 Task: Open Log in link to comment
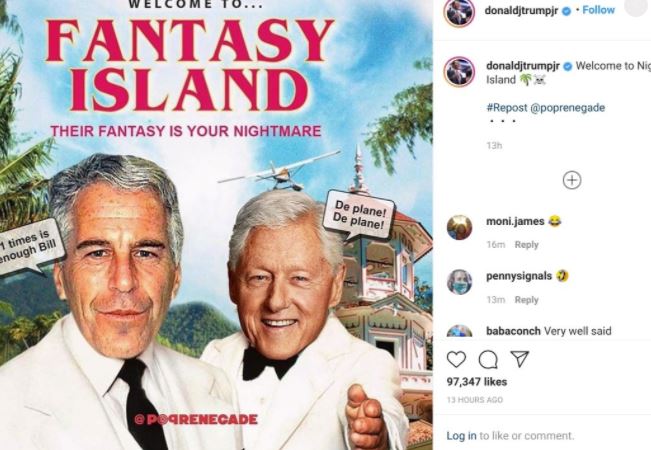click(461, 435)
